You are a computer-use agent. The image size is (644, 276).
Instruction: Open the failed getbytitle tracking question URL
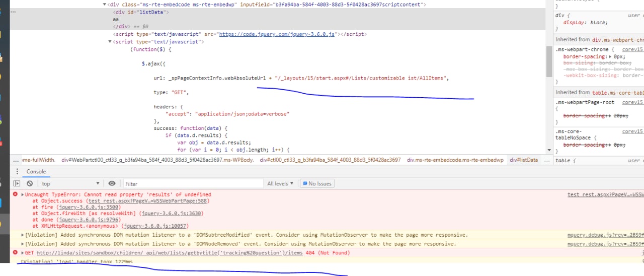[170, 253]
